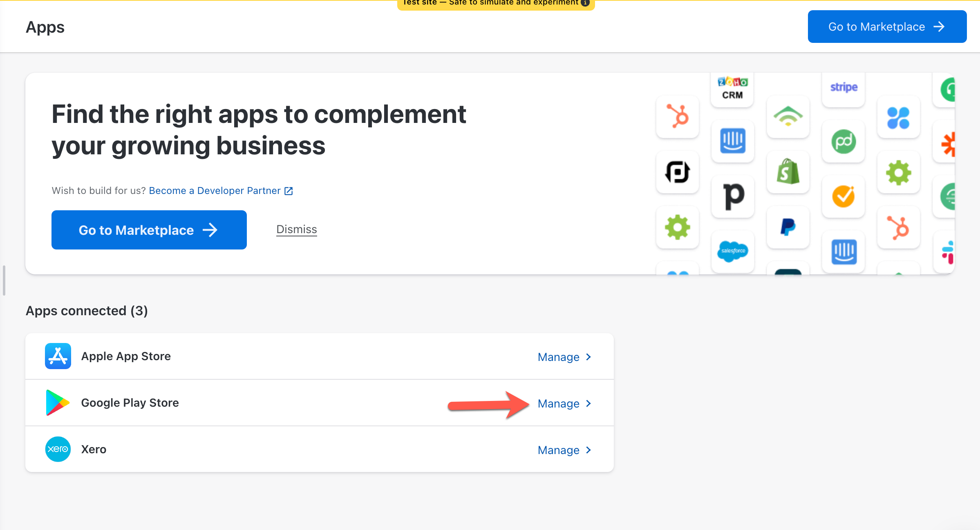Click banner Go to Marketplace button
Viewport: 980px width, 530px height.
point(149,230)
